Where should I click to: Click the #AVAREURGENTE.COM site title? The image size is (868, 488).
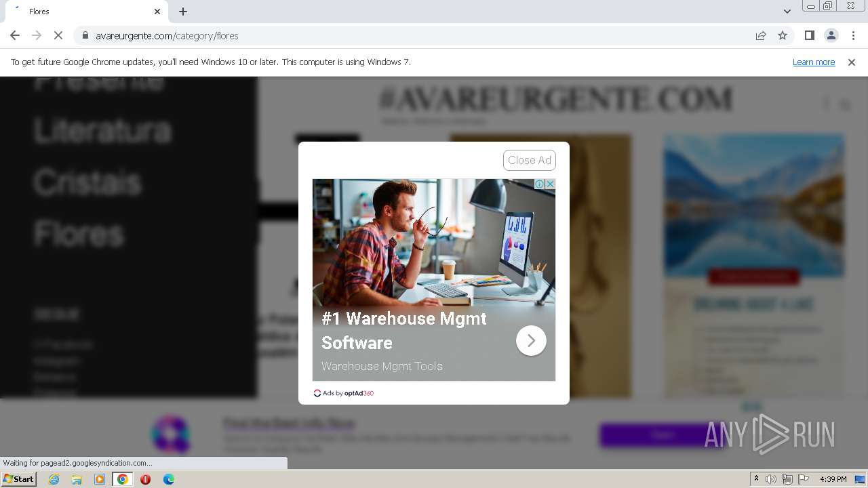[556, 100]
